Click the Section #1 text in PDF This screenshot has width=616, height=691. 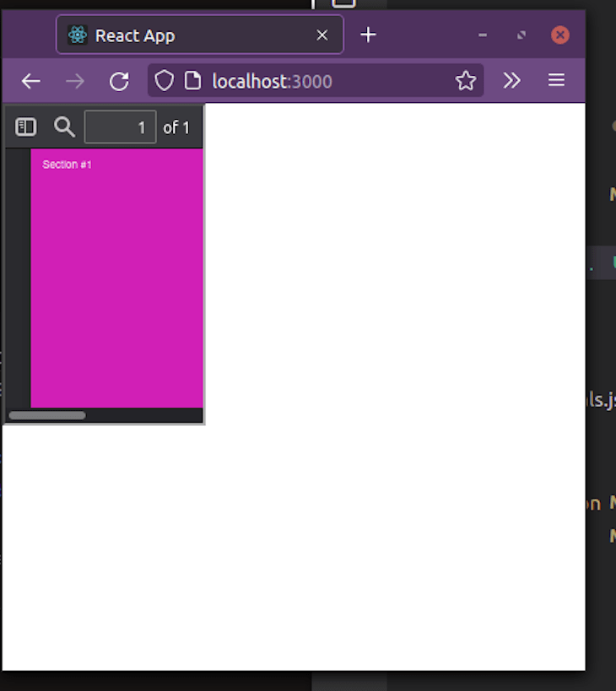(67, 165)
